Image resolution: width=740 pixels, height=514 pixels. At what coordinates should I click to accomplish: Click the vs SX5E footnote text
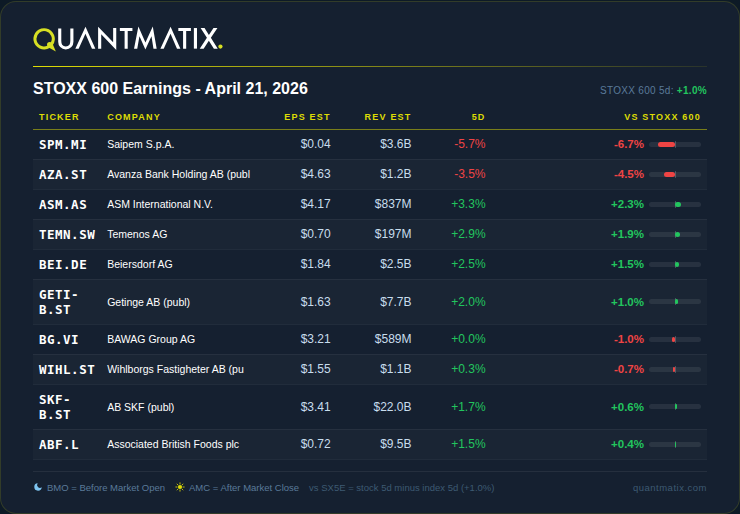(x=402, y=488)
